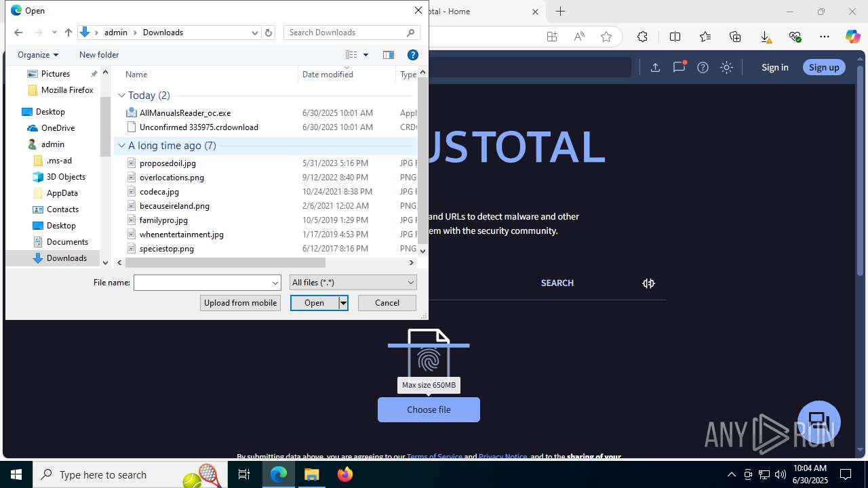Toggle VirusTotal light theme icon
The height and width of the screenshot is (488, 868).
[x=726, y=67]
